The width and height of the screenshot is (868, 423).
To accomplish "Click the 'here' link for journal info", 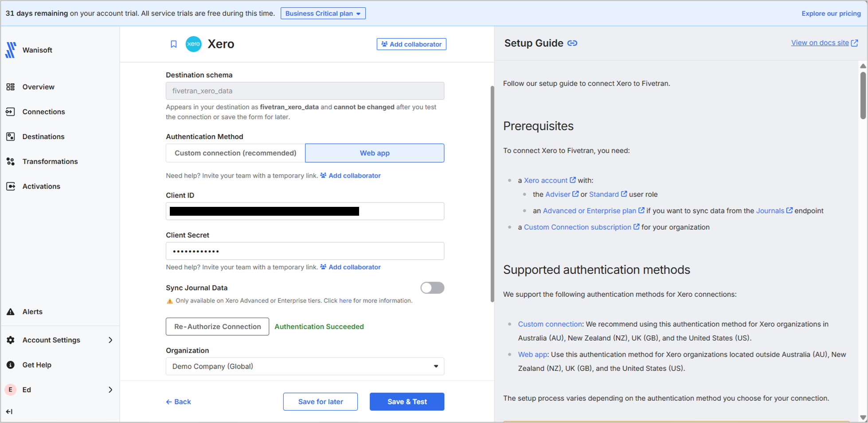I will pyautogui.click(x=345, y=301).
